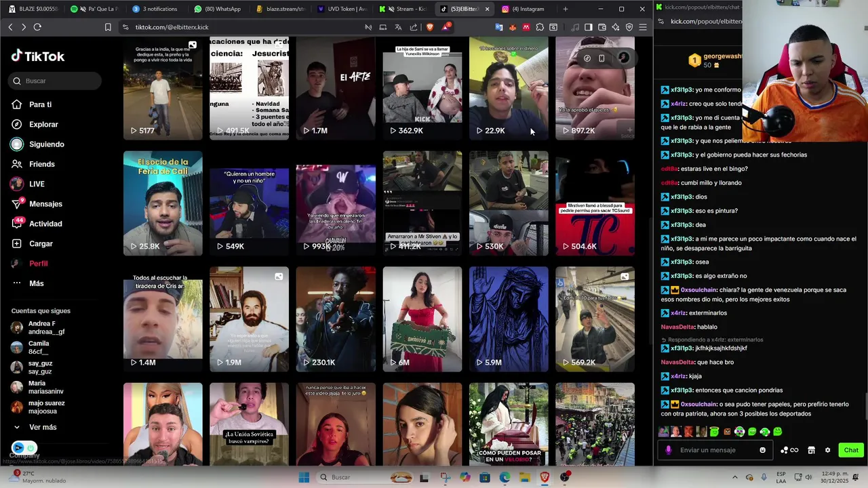Open say_guz followed account
The height and width of the screenshot is (488, 868).
33,367
